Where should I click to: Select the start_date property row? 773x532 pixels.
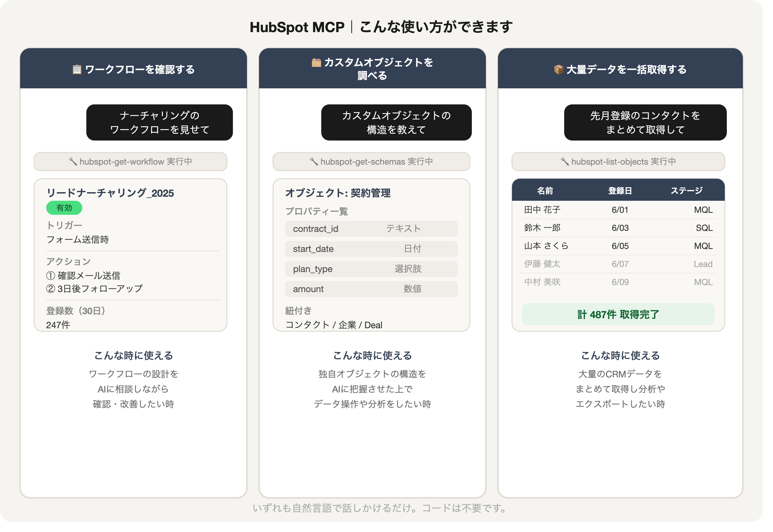(371, 249)
